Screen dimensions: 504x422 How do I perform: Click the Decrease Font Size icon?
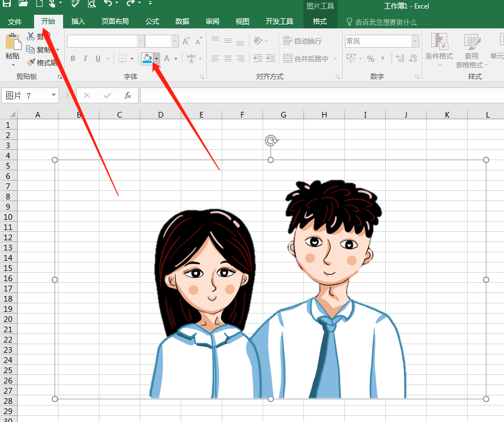pos(199,41)
